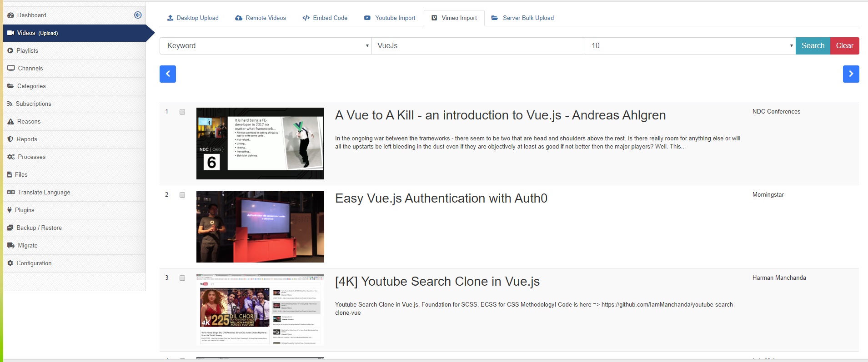Image resolution: width=868 pixels, height=362 pixels.
Task: Open Server Bulk Upload tab
Action: [x=522, y=18]
